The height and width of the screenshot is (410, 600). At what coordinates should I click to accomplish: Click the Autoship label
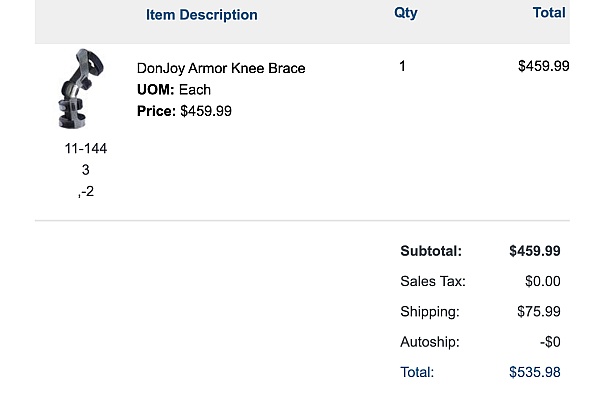click(x=430, y=341)
